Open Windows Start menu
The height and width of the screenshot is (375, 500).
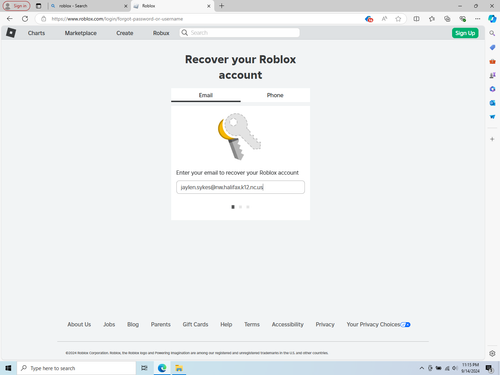tap(8, 368)
